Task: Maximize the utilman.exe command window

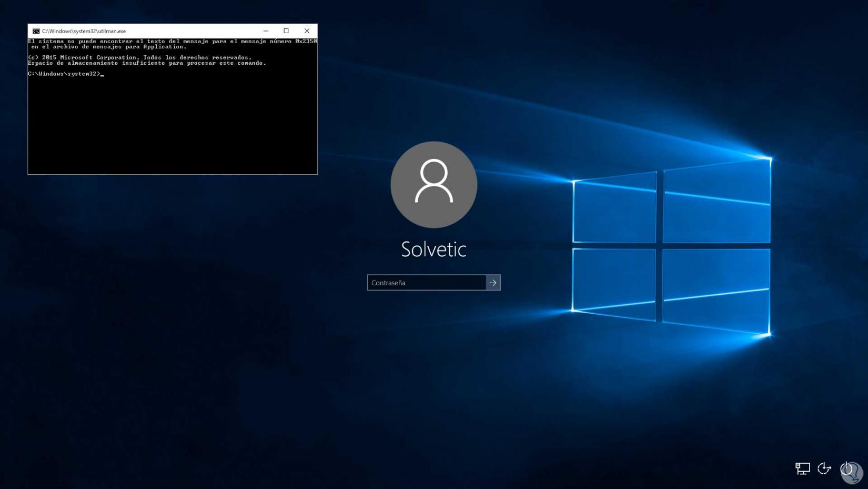Action: point(286,31)
